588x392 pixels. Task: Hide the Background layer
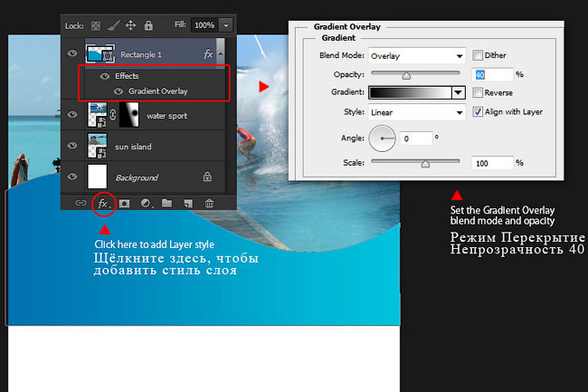click(72, 177)
